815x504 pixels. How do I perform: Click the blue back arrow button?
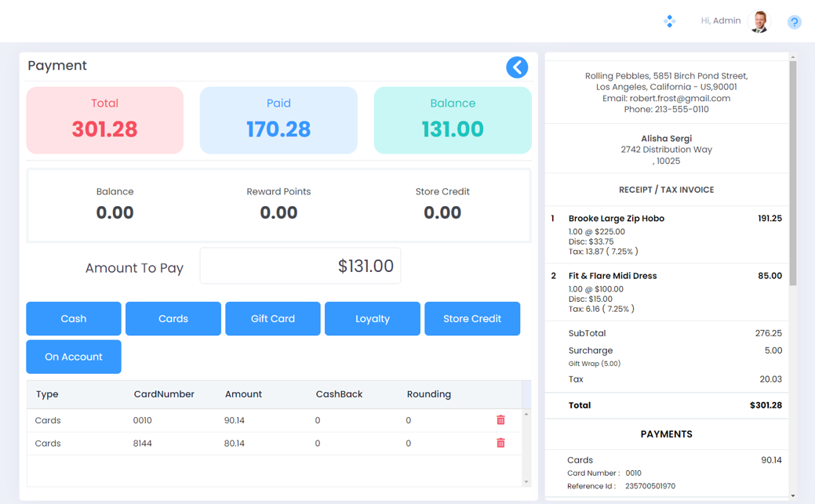click(x=516, y=67)
